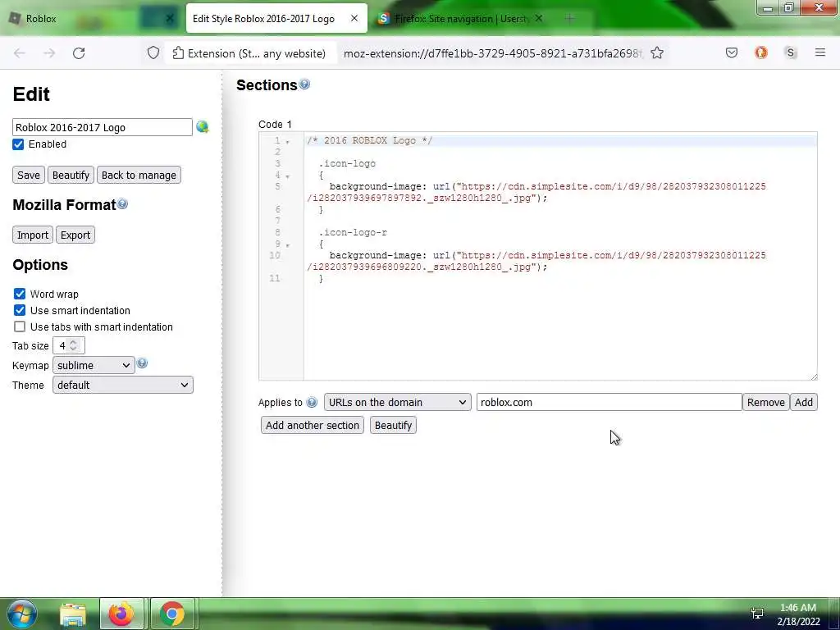This screenshot has width=840, height=630.
Task: Switch to Firefox in the taskbar
Action: pos(121,614)
